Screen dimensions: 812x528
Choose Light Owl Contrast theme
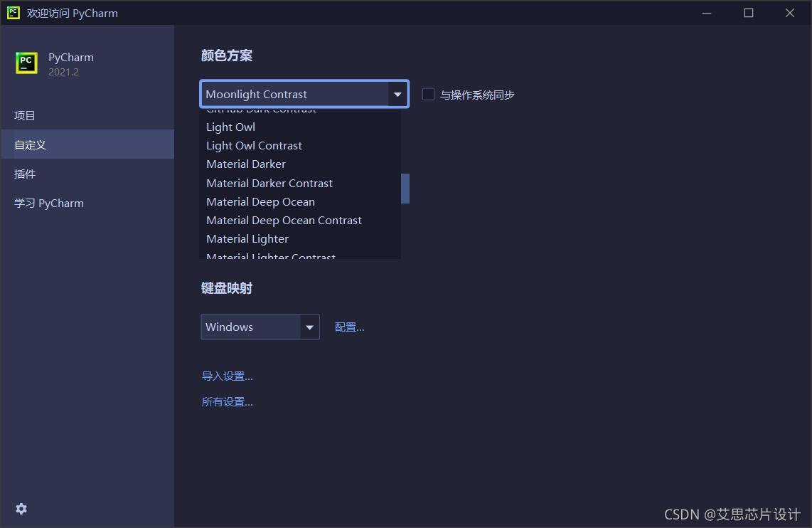point(300,146)
